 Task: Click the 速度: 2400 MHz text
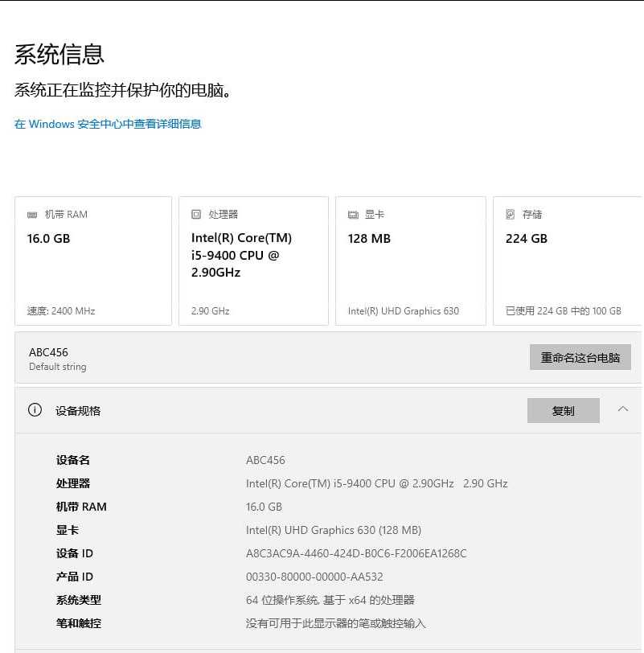pyautogui.click(x=61, y=311)
